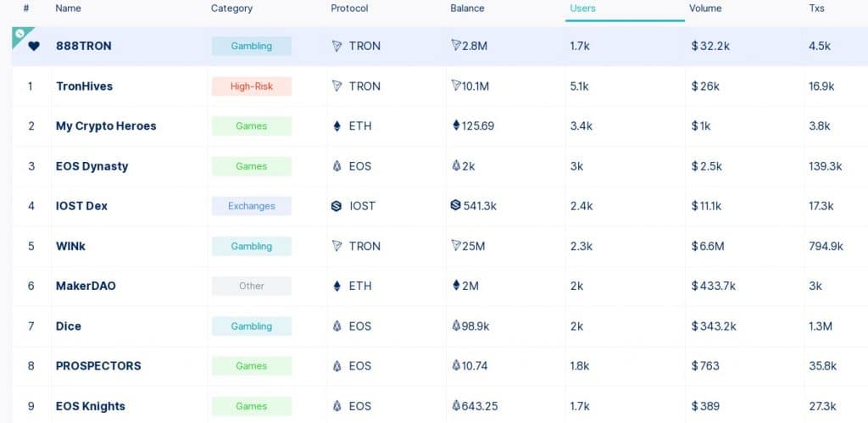Click the TRON logo in the WINk protocol cell

[337, 246]
